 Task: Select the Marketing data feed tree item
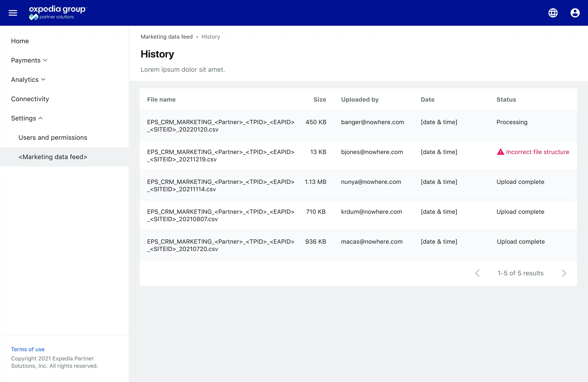tap(53, 157)
